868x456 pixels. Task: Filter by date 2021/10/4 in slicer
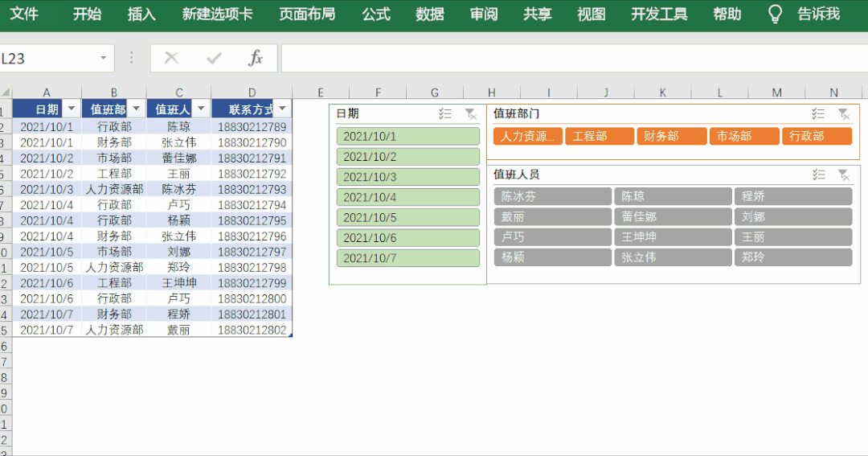click(x=408, y=197)
